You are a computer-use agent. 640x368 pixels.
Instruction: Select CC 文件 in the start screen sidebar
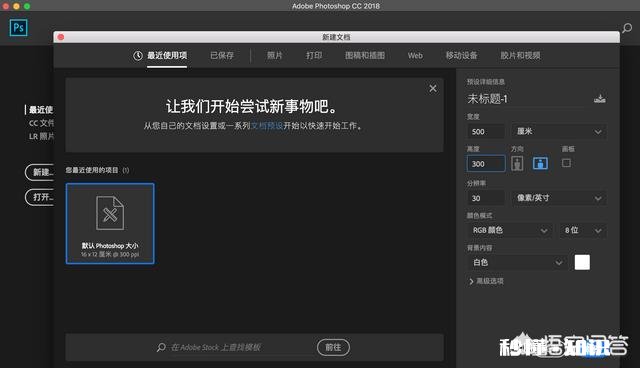coord(41,123)
